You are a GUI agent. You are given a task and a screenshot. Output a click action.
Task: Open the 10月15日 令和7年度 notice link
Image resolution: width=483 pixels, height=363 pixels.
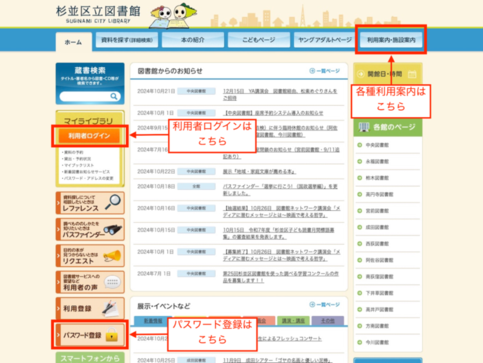point(278,233)
